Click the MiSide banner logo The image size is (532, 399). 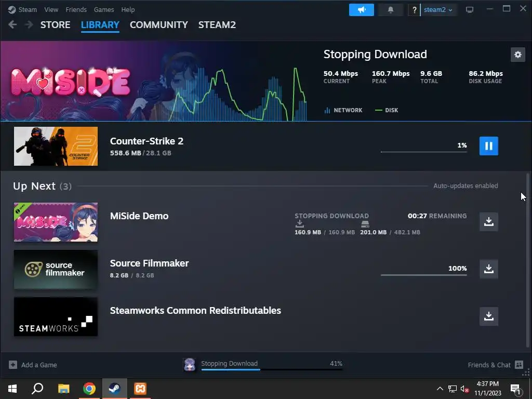pos(71,83)
